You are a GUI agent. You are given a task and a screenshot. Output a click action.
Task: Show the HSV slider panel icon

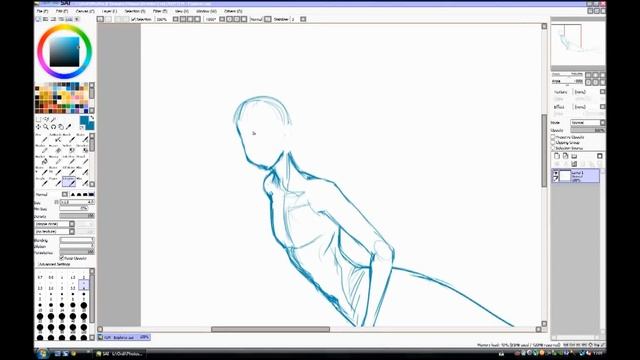click(x=53, y=19)
